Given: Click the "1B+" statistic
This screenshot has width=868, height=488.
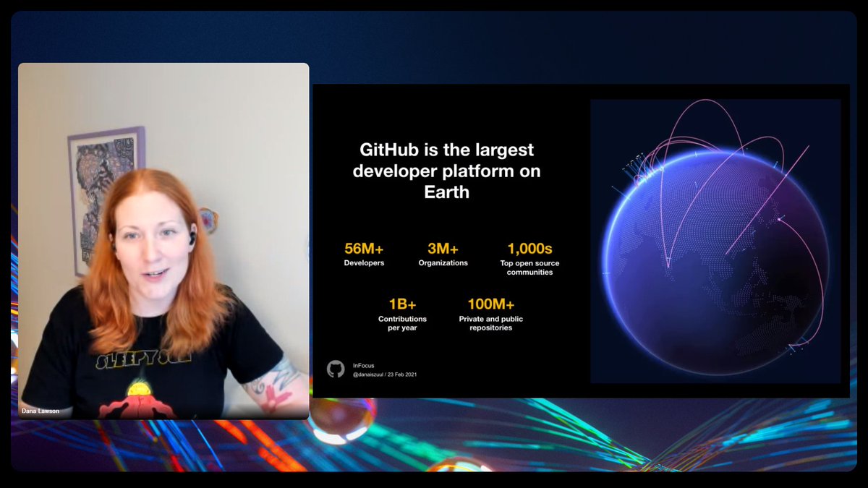Looking at the screenshot, I should click(x=402, y=304).
